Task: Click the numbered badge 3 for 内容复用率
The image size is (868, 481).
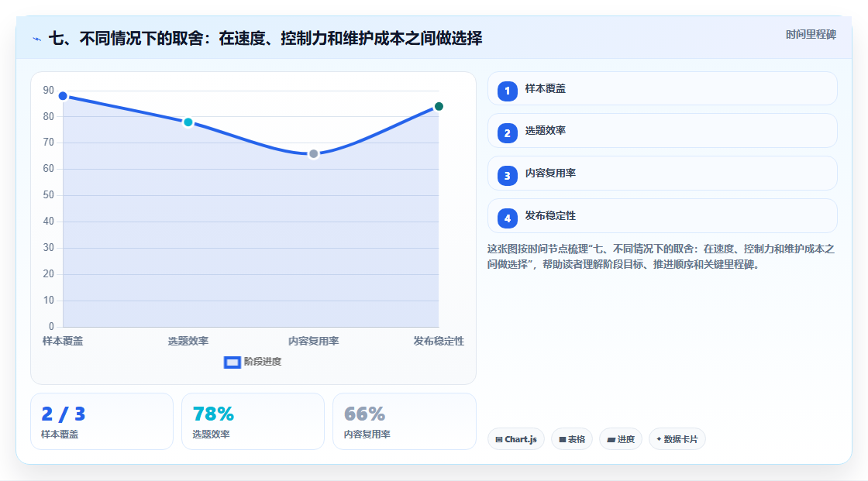Action: tap(507, 176)
